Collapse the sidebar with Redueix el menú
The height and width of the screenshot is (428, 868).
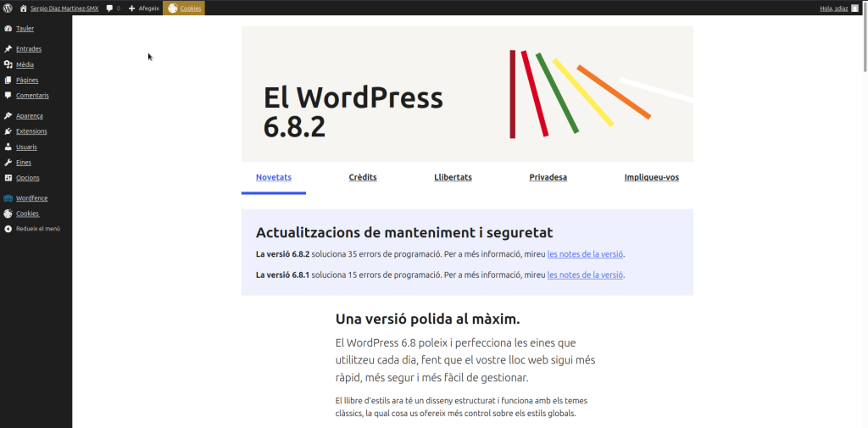tap(37, 229)
